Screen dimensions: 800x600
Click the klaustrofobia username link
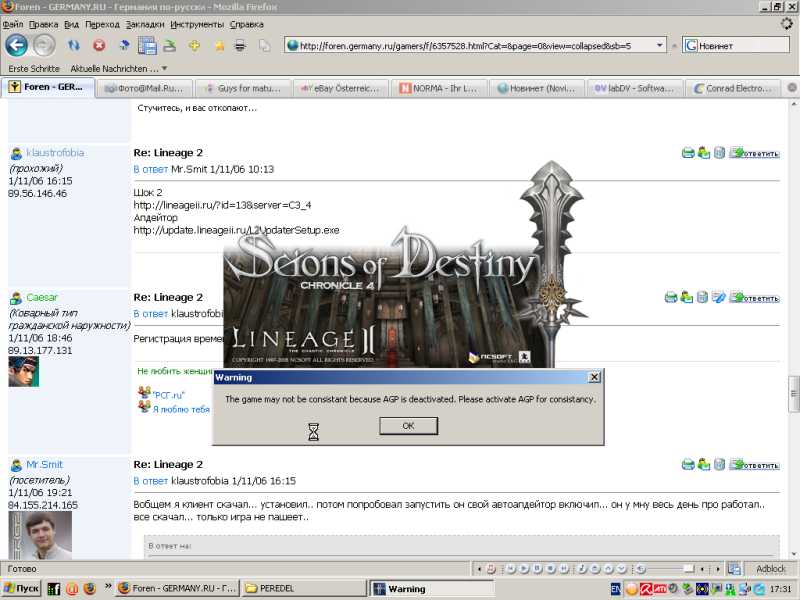click(55, 153)
